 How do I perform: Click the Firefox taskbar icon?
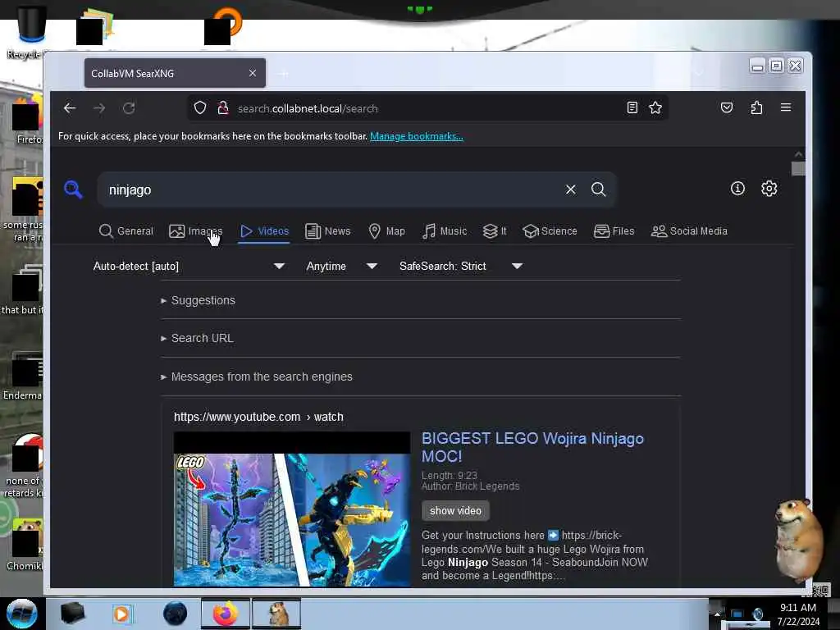pos(225,614)
